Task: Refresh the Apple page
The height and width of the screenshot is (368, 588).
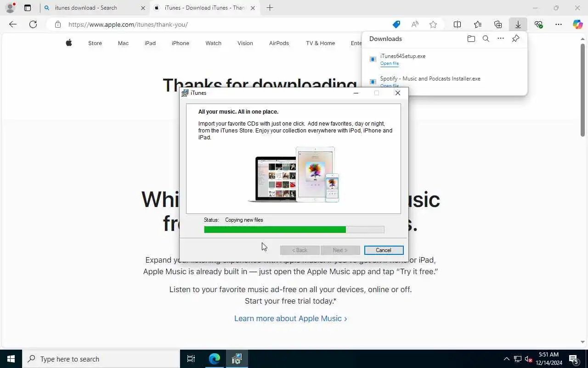Action: point(33,24)
